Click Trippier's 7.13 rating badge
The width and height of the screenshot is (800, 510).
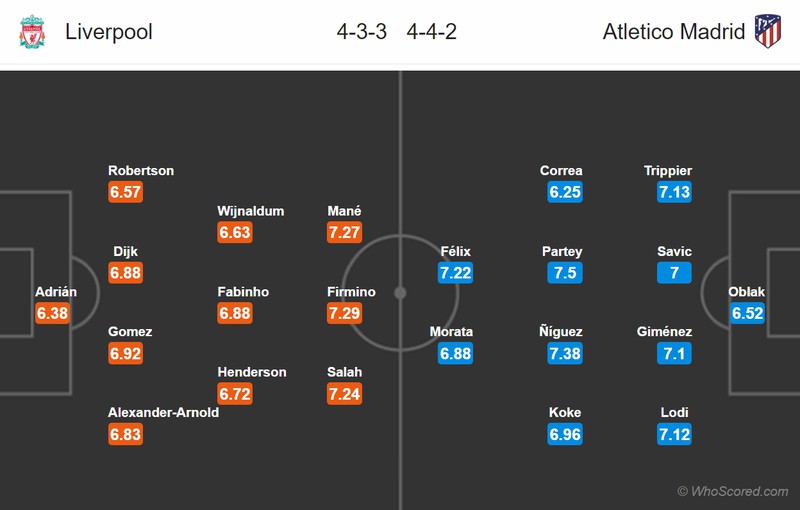(x=674, y=192)
